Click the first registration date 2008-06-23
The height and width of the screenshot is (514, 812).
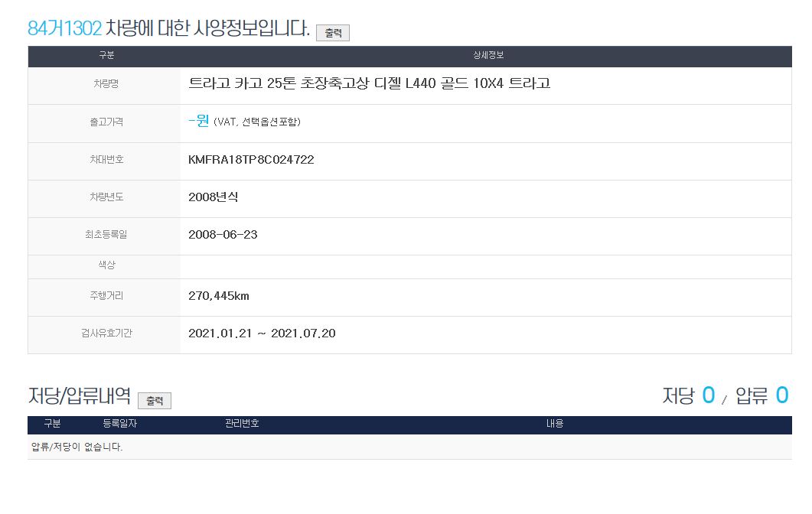pyautogui.click(x=223, y=235)
